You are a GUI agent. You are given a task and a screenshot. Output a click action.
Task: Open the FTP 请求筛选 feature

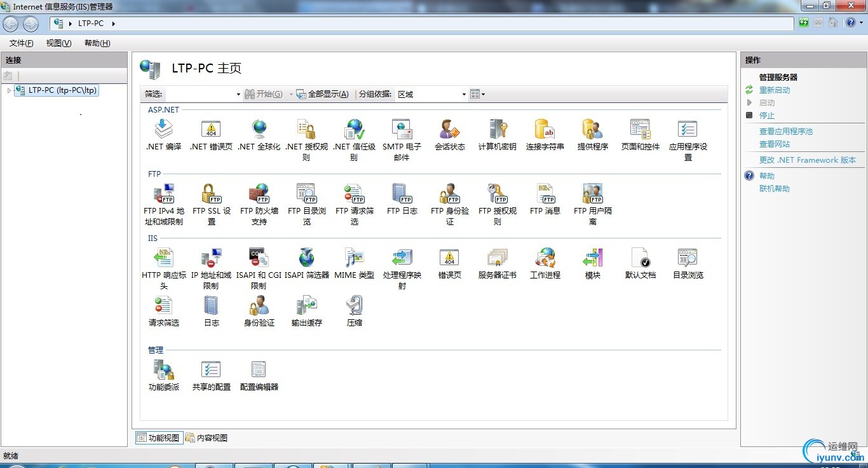(x=354, y=205)
